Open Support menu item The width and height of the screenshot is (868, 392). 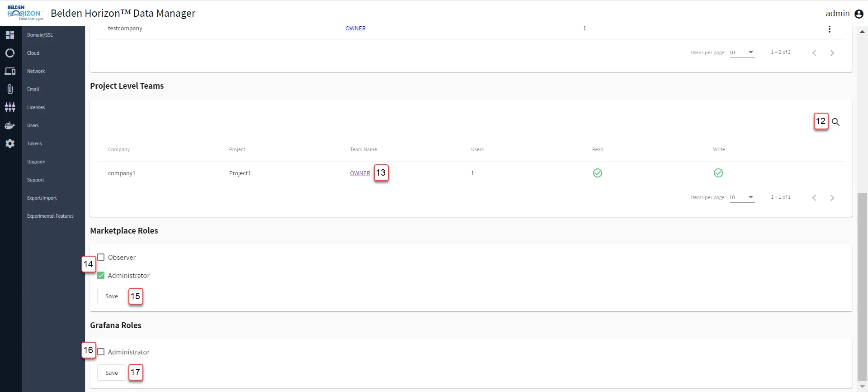tap(35, 180)
